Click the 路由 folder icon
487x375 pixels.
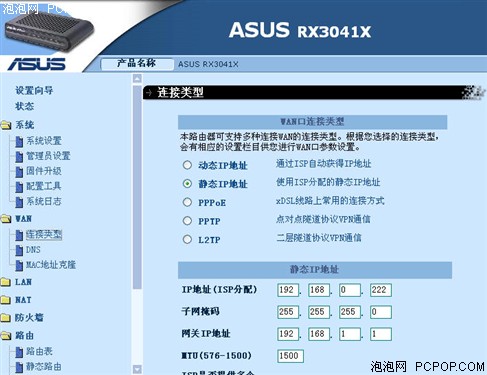pyautogui.click(x=6, y=336)
